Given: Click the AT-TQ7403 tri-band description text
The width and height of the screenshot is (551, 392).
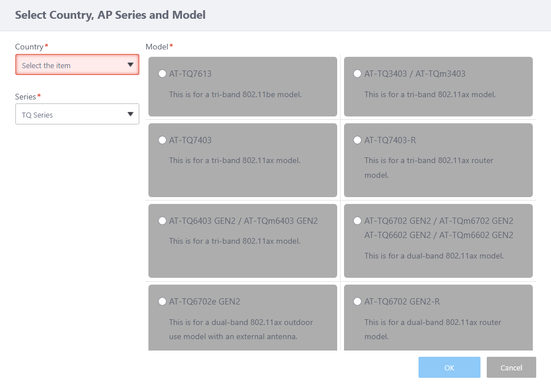Looking at the screenshot, I should pos(234,160).
